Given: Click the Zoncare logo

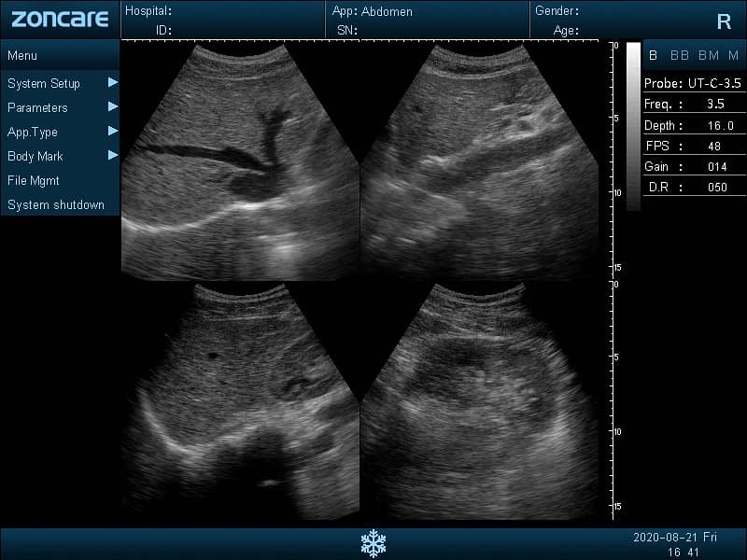Looking at the screenshot, I should coord(60,19).
